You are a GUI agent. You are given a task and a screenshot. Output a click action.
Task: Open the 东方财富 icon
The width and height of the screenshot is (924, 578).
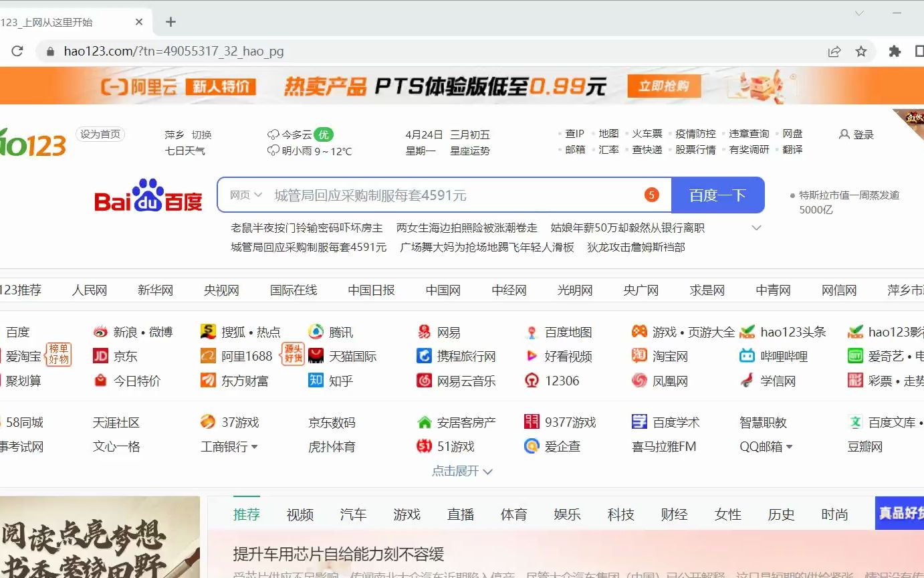click(x=209, y=380)
